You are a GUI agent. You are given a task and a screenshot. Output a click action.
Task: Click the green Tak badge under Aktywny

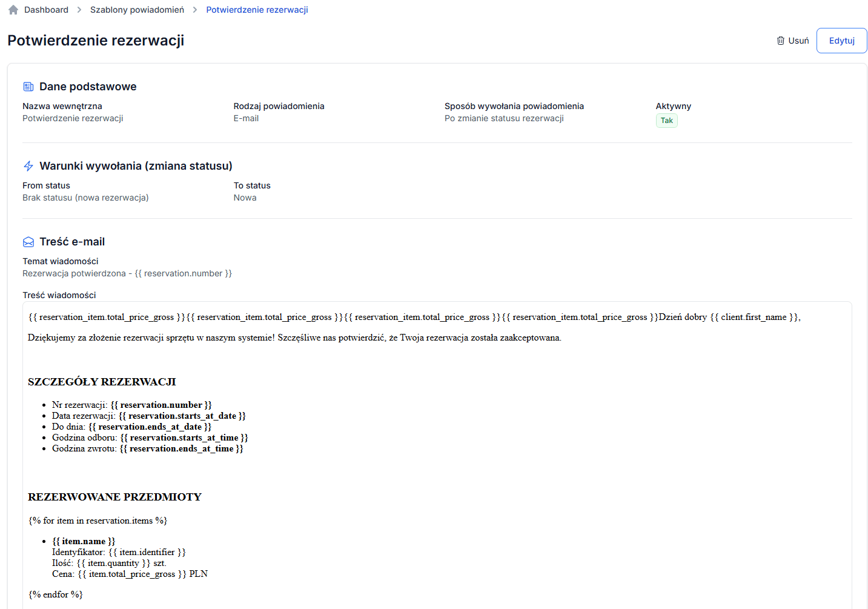tap(666, 121)
